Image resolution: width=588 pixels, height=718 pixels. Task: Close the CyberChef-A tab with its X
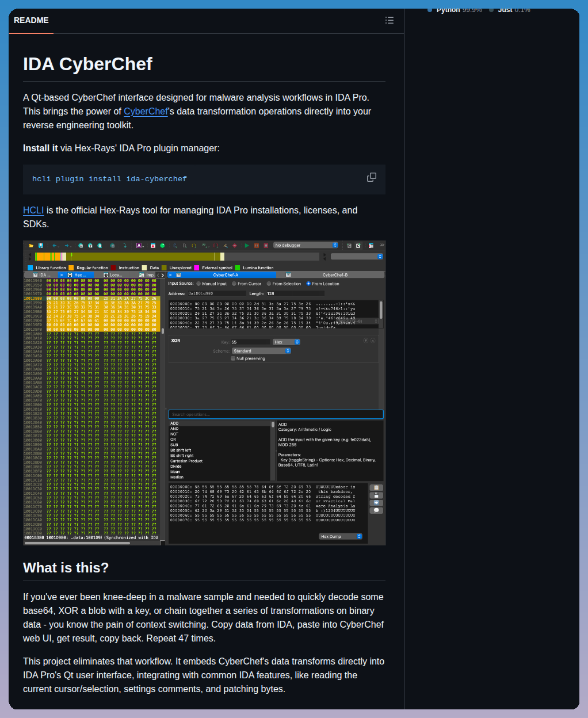click(x=170, y=275)
